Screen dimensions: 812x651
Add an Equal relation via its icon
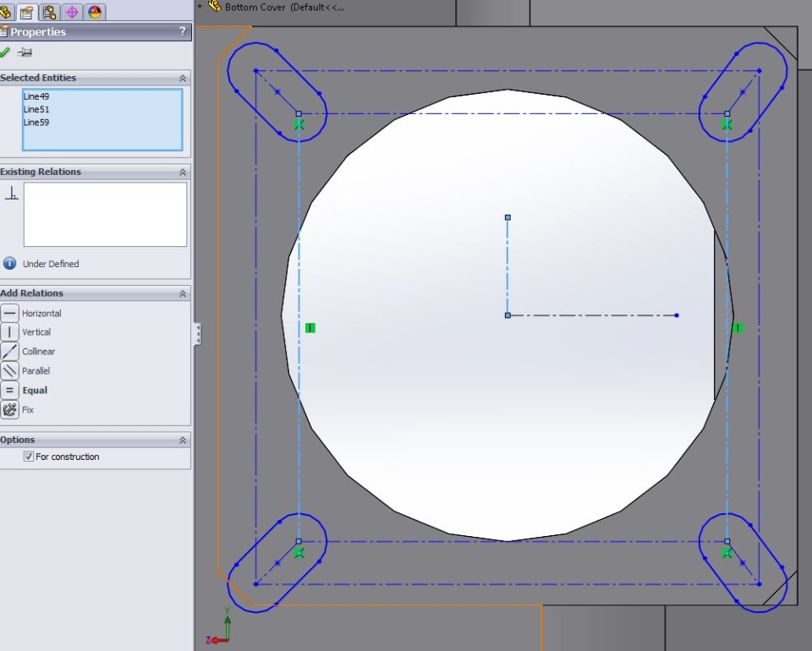[9, 391]
